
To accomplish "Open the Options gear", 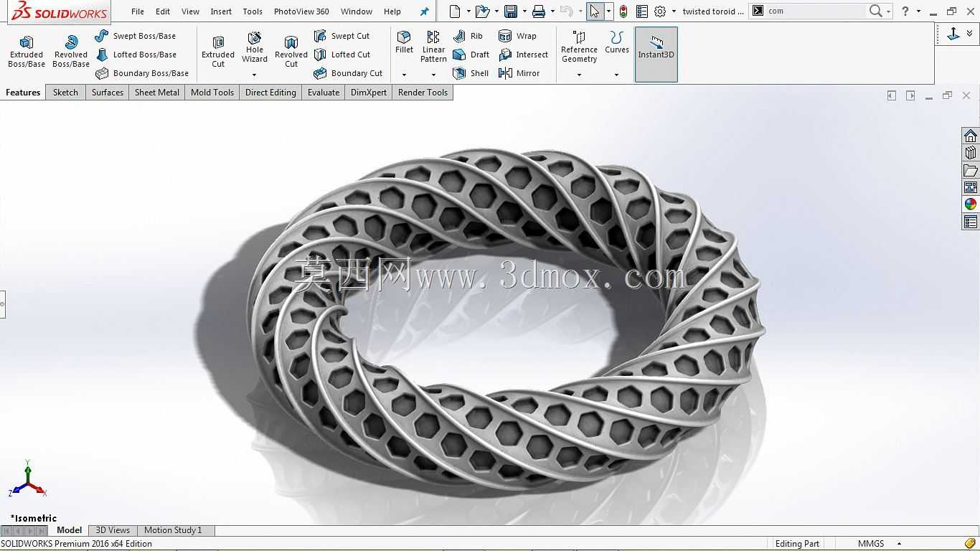I will point(660,11).
